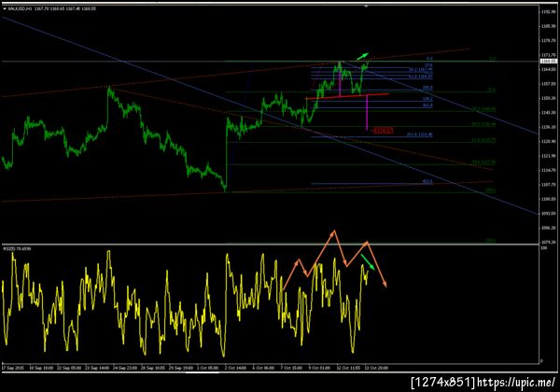Select the green up arrow above price

(362, 56)
